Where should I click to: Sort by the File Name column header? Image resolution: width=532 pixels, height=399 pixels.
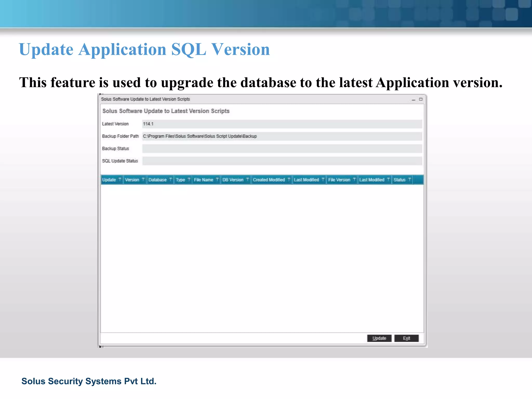pos(203,180)
